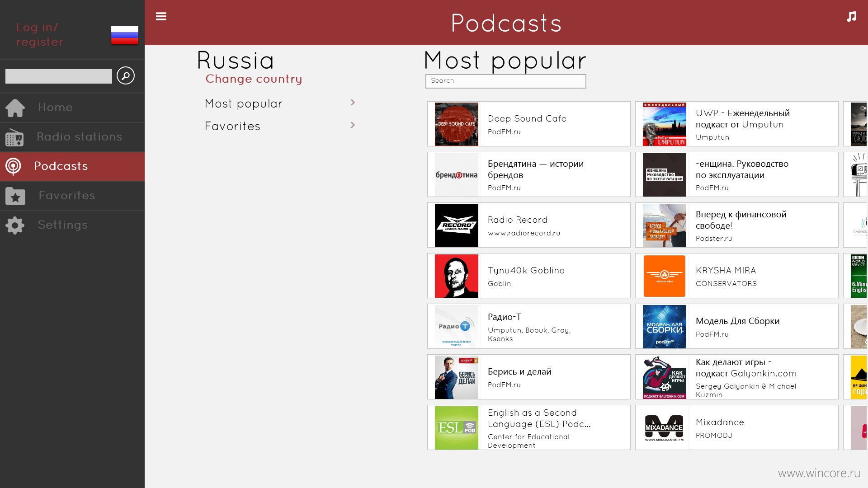
Task: Click the sidebar search magnifier button
Action: (126, 75)
